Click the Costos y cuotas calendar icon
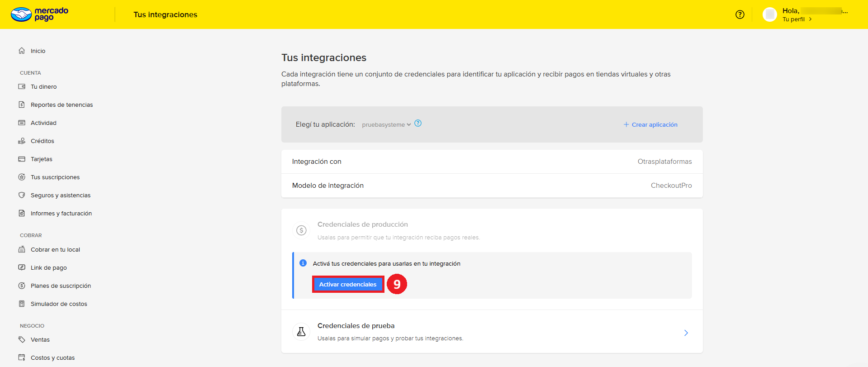Viewport: 868px width, 367px height. pos(22,357)
